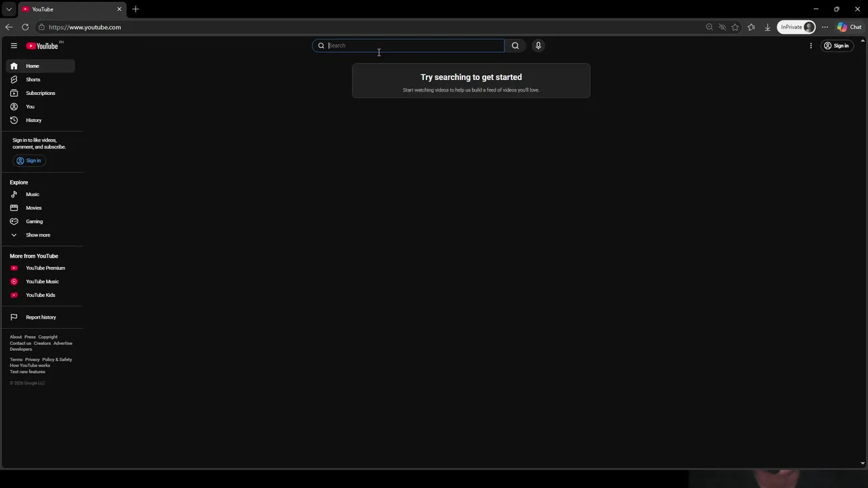Click scrollbar down arrow at bottom right
Screen dimensions: 868x488
click(x=863, y=464)
